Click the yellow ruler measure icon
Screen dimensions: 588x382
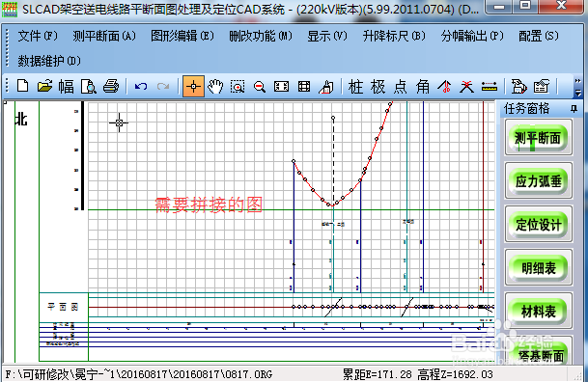490,87
